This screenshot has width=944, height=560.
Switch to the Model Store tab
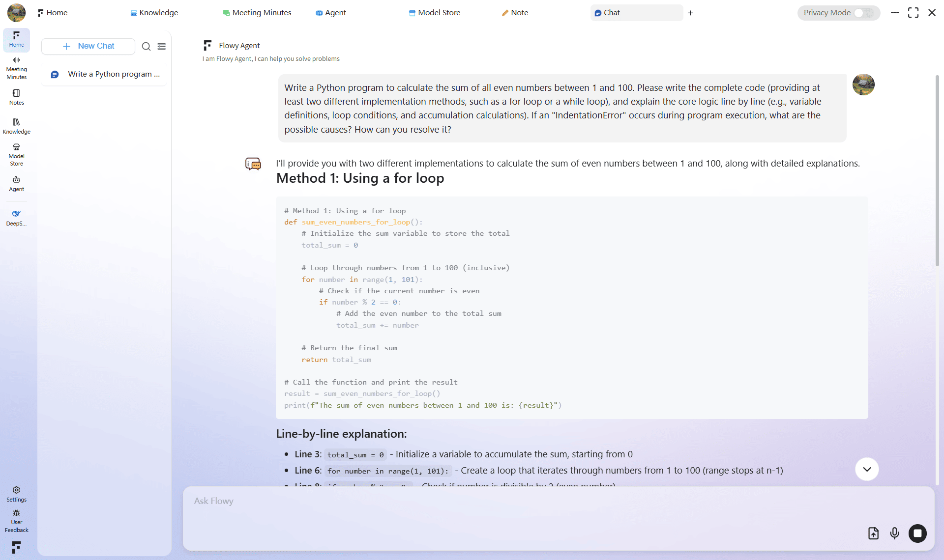[x=435, y=13]
